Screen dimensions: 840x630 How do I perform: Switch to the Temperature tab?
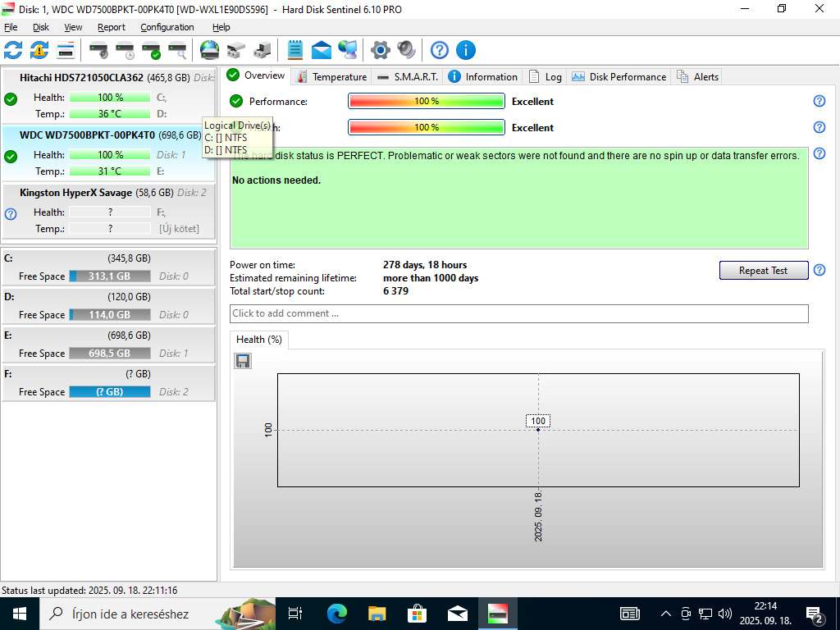tap(332, 77)
